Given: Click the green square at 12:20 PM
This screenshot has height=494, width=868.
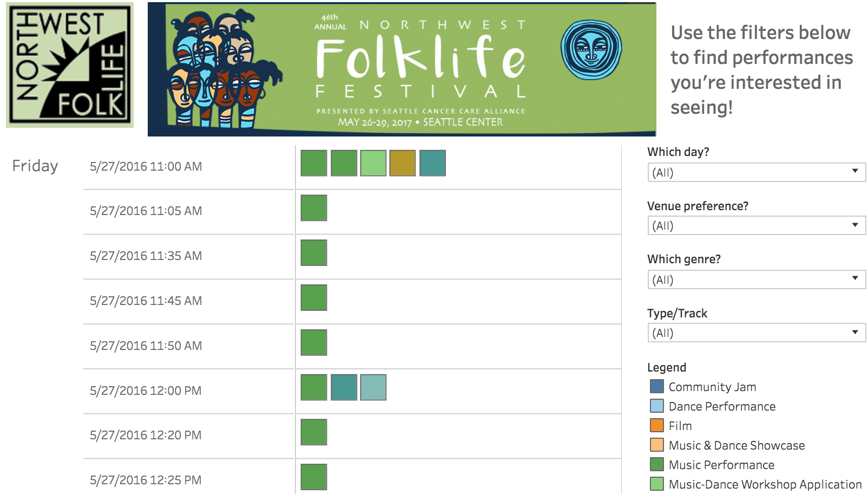Looking at the screenshot, I should point(314,432).
